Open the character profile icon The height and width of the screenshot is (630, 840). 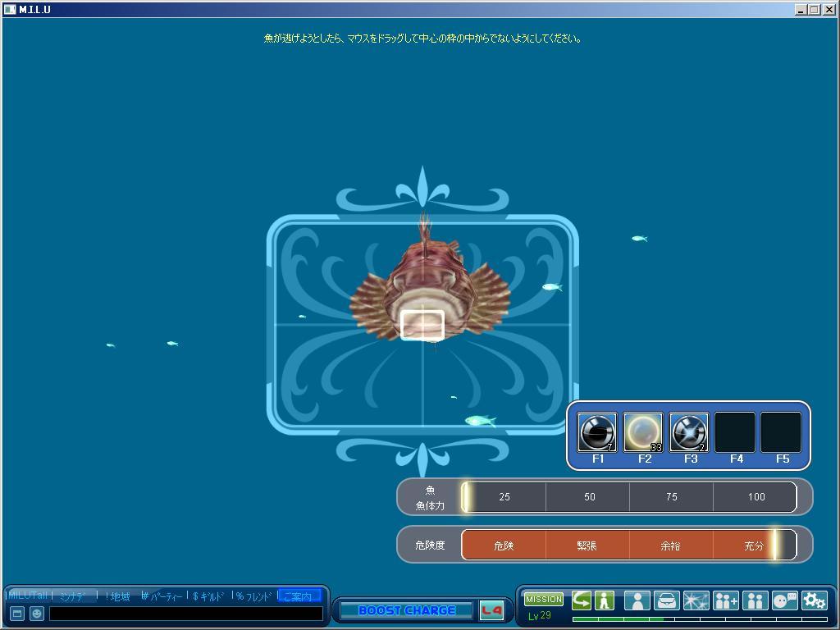point(637,600)
